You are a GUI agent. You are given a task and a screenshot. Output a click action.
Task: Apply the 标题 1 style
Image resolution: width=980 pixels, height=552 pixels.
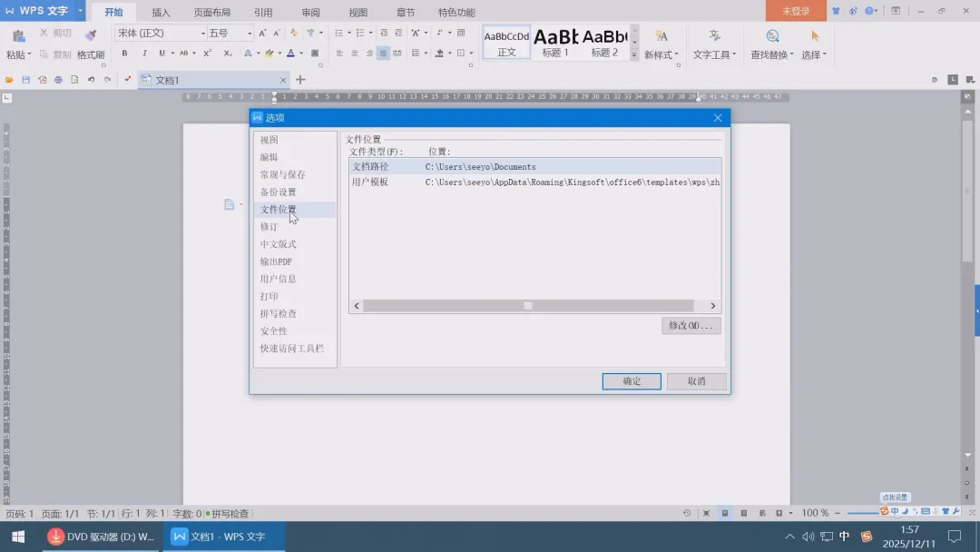coord(555,44)
